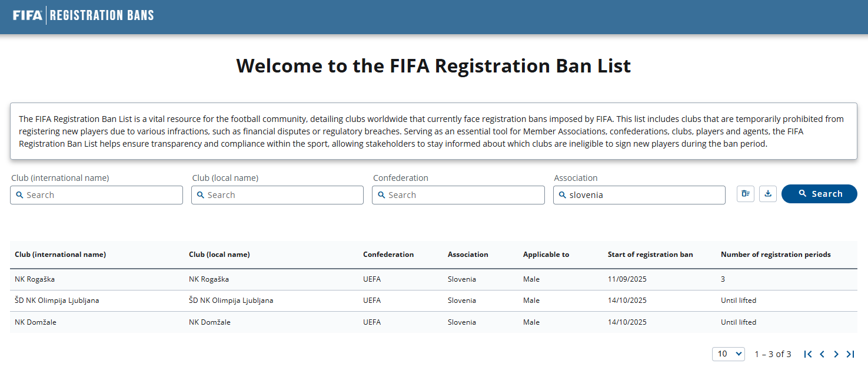
Task: Jump to the last results page
Action: click(850, 354)
